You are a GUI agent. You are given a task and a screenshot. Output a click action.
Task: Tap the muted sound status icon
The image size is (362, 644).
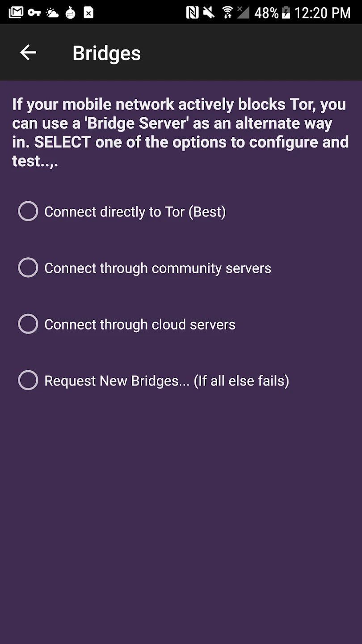pyautogui.click(x=209, y=13)
